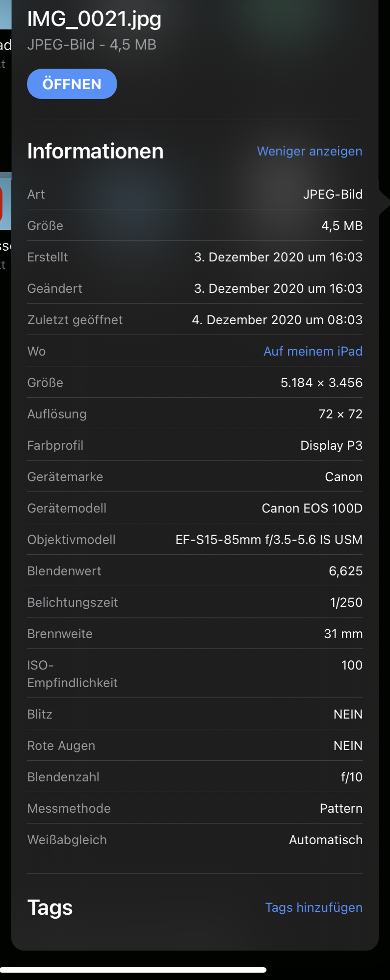
Task: Select the Weißabgleich Automatisch value
Action: (325, 840)
